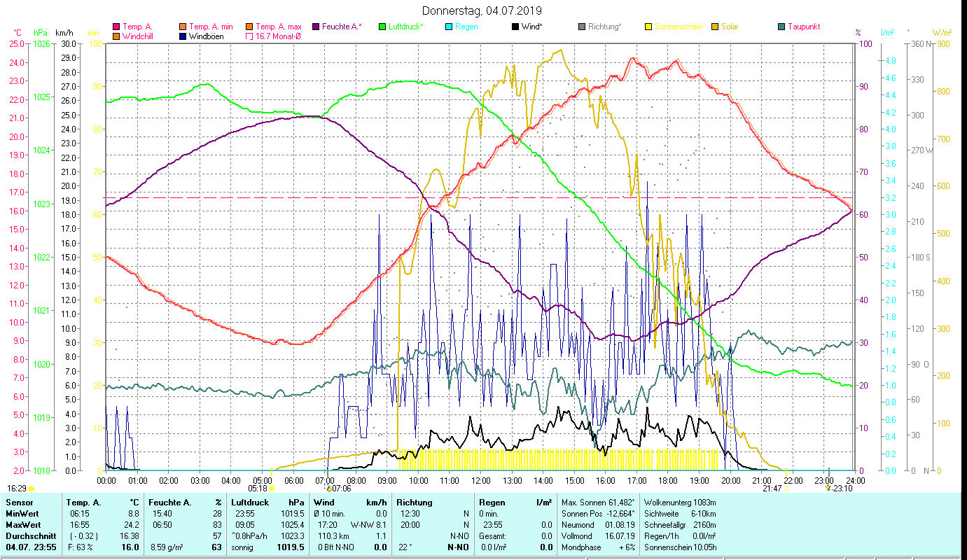The width and height of the screenshot is (967, 560).
Task: Pick the Temp. A. max legend swatch
Action: pos(249,27)
